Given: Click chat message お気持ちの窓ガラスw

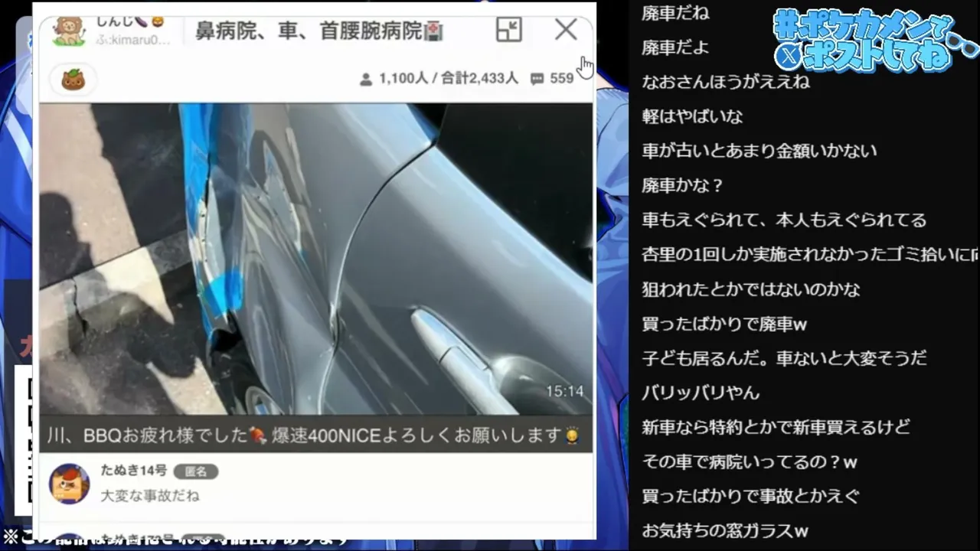Looking at the screenshot, I should coord(725,530).
